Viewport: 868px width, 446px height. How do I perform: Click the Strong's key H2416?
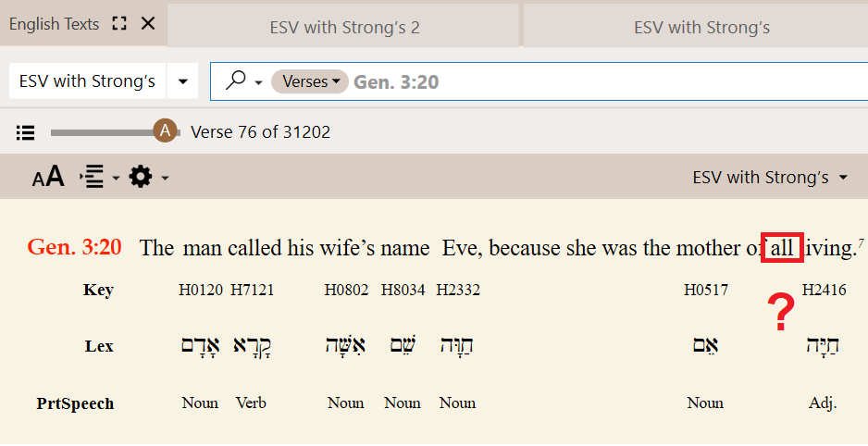[824, 290]
